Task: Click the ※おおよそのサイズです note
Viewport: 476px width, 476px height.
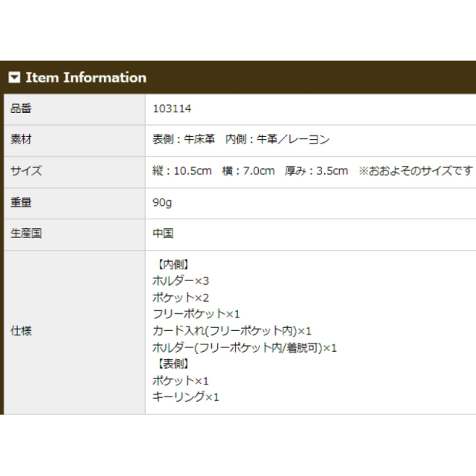Action: coord(416,171)
